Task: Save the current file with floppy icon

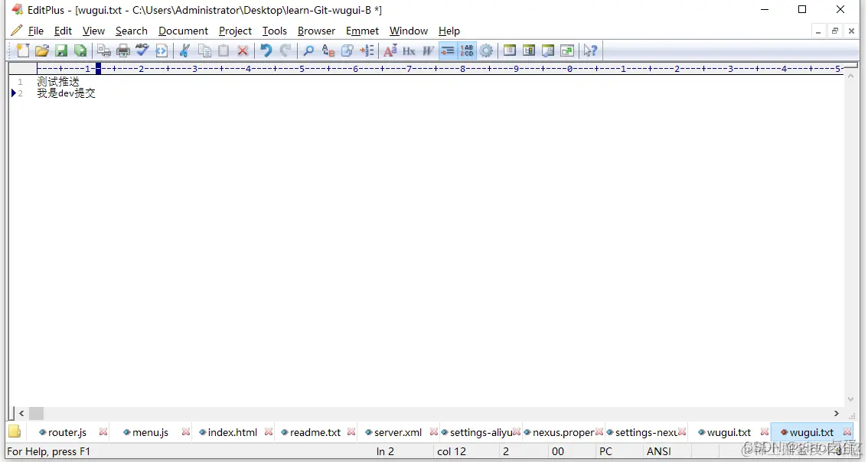Action: pyautogui.click(x=61, y=51)
